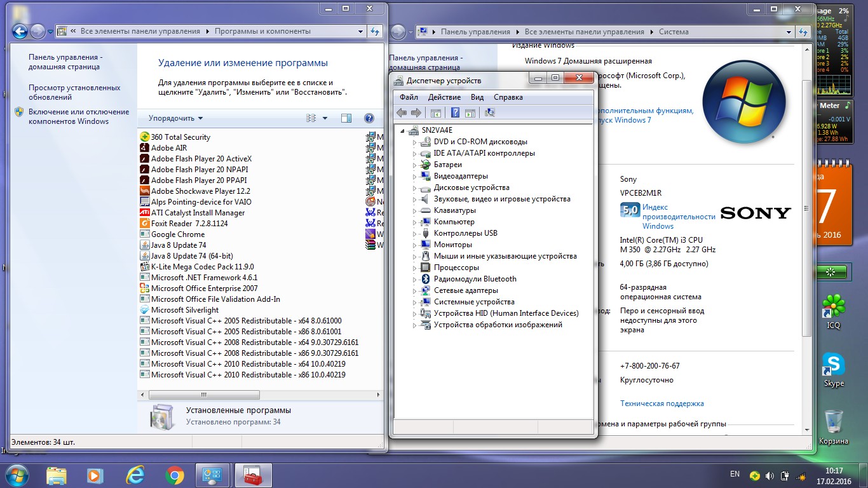This screenshot has width=868, height=488.
Task: Launch Windows Media Player from taskbar
Action: [x=95, y=475]
